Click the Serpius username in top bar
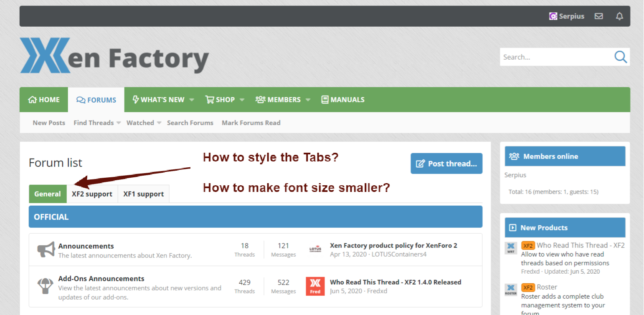Image resolution: width=644 pixels, height=315 pixels. (x=572, y=16)
